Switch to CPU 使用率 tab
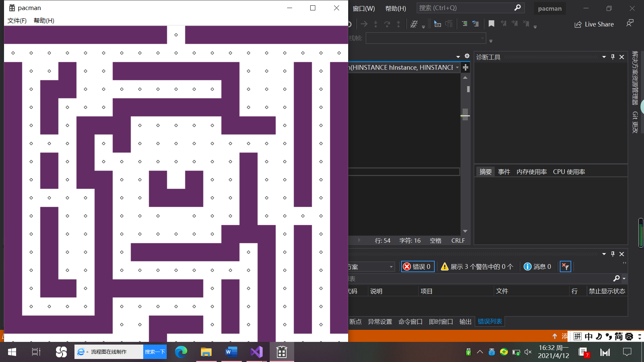 click(x=569, y=172)
